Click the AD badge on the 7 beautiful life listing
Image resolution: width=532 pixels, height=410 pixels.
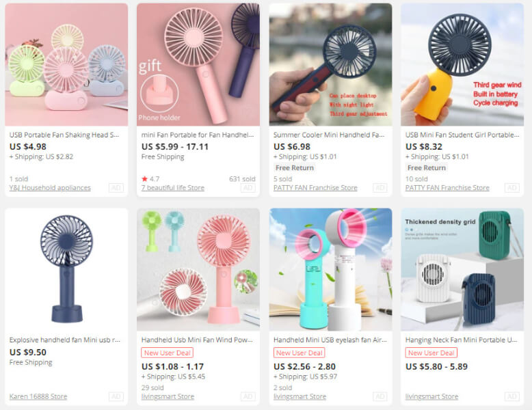248,188
